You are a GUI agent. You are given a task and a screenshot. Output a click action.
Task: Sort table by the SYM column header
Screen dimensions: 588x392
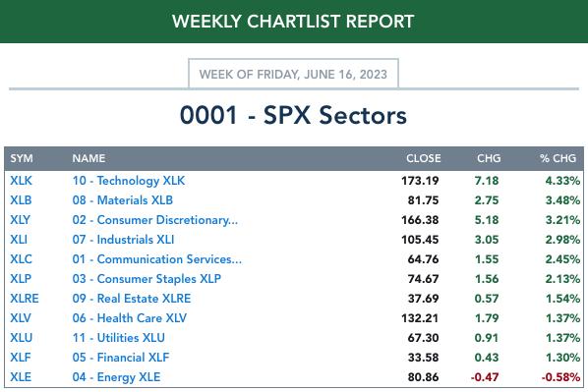pos(22,158)
